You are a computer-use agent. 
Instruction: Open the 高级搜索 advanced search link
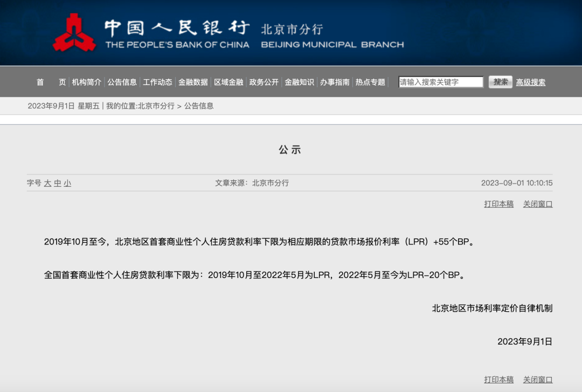(530, 82)
